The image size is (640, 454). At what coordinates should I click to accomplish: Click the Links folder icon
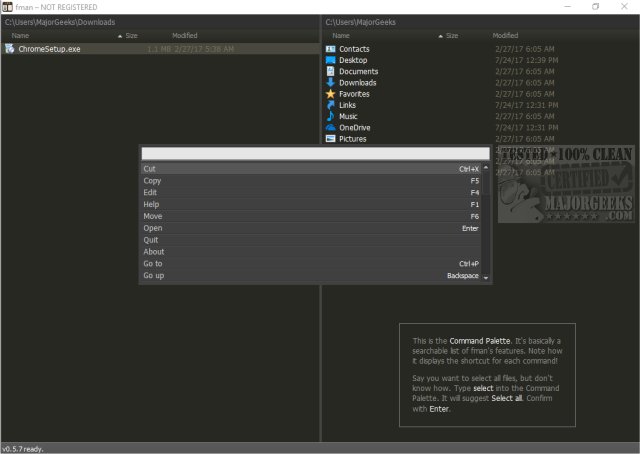click(331, 105)
